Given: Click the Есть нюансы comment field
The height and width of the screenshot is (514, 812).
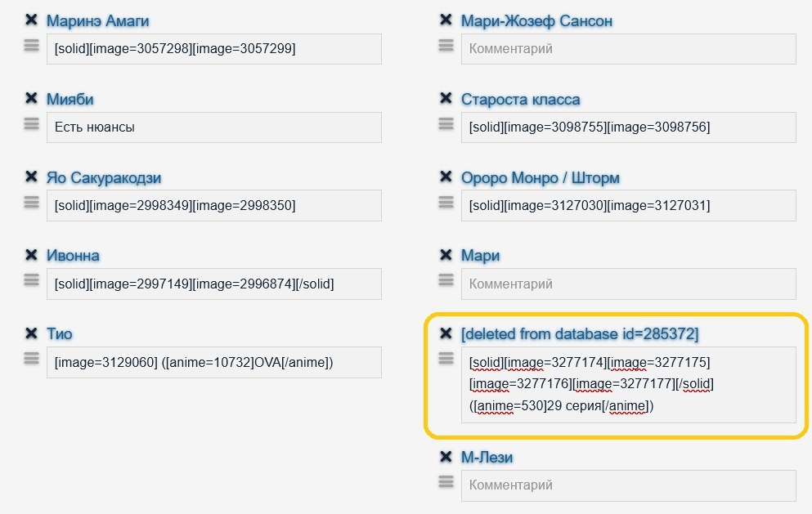Looking at the screenshot, I should pos(213,127).
